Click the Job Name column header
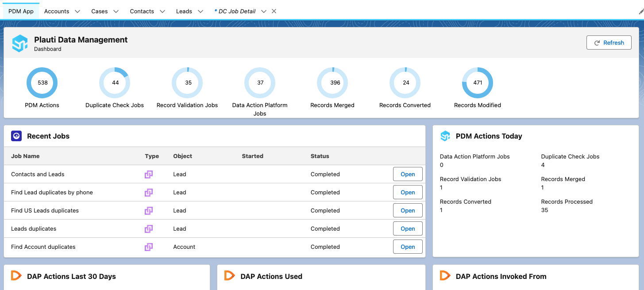This screenshot has width=644, height=290. 25,156
